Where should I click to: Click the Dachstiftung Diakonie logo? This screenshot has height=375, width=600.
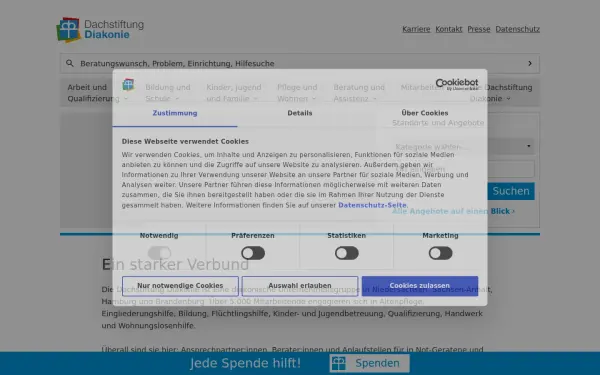(100, 29)
